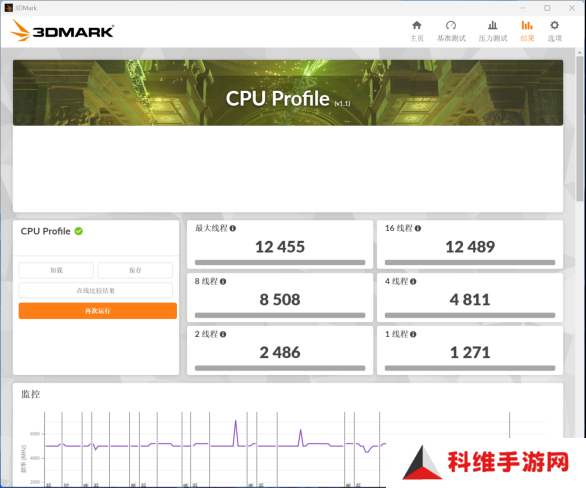Click the green checkmark next to CPU Profile

point(78,231)
